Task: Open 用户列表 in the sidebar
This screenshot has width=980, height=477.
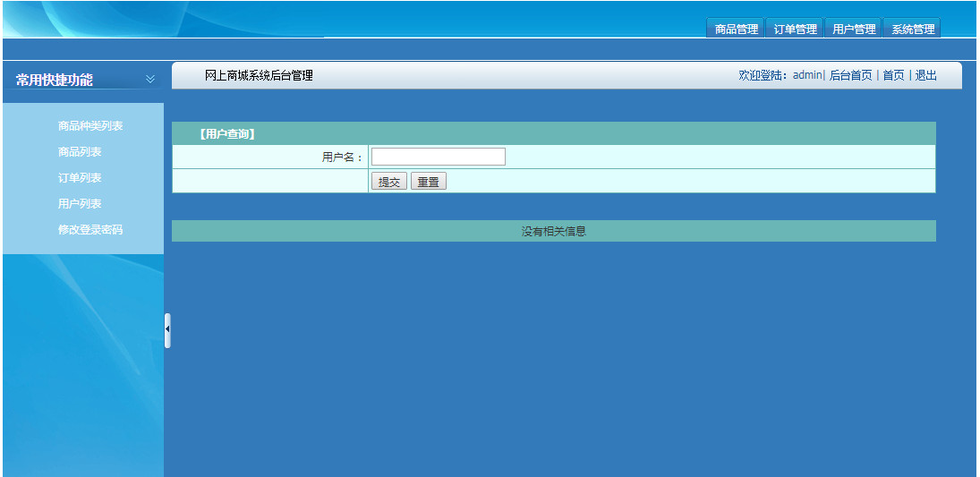Action: [x=80, y=204]
